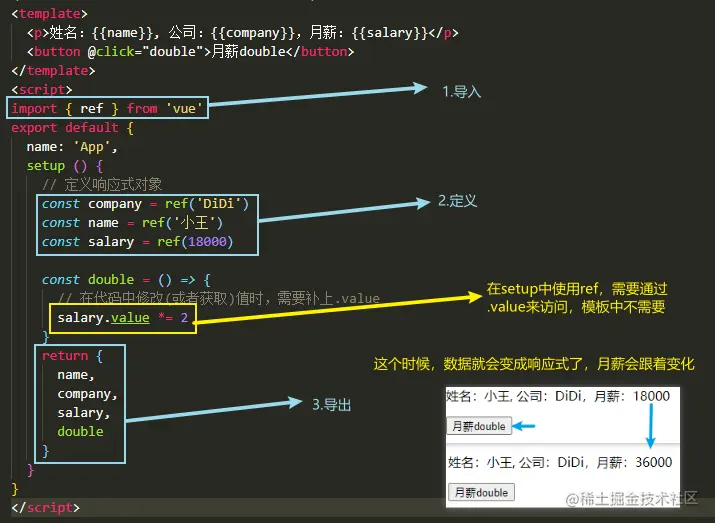Click the 'import' keyword
715x523 pixels.
coord(34,109)
